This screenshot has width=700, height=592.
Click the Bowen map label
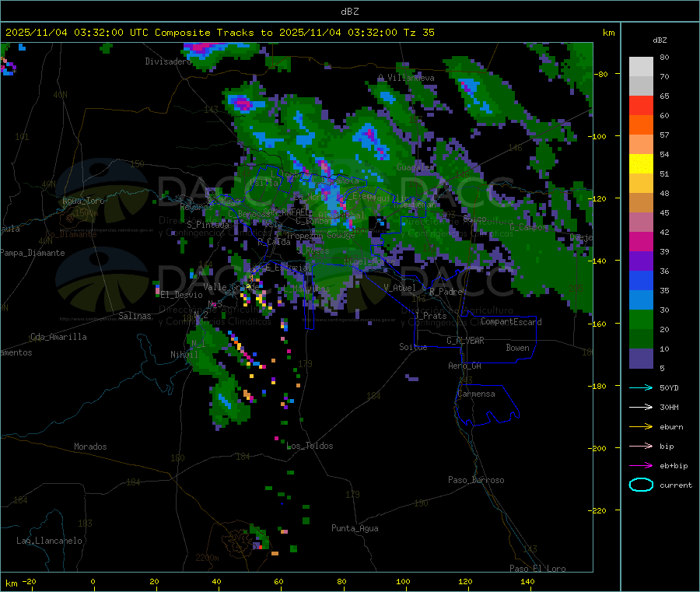517,348
